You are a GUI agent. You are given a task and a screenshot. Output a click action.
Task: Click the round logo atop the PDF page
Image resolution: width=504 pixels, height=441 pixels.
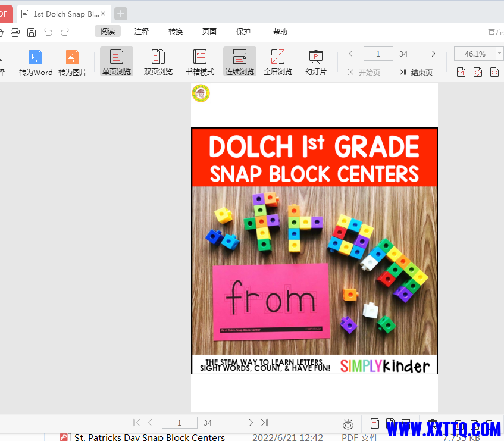tap(201, 93)
